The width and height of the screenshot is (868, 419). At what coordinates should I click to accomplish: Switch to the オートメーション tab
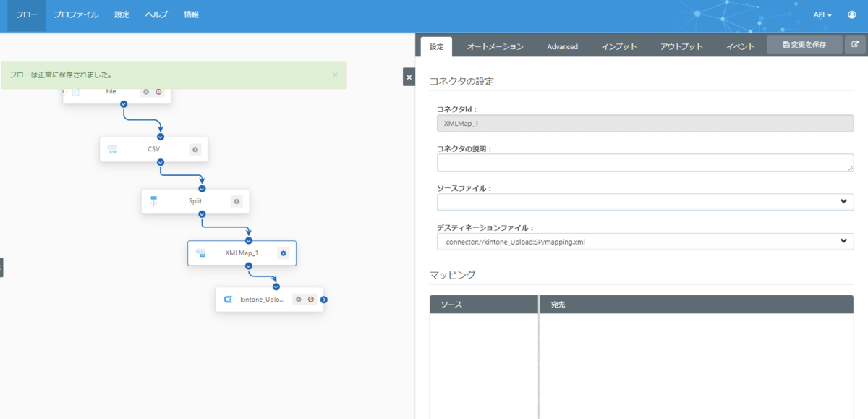[495, 46]
